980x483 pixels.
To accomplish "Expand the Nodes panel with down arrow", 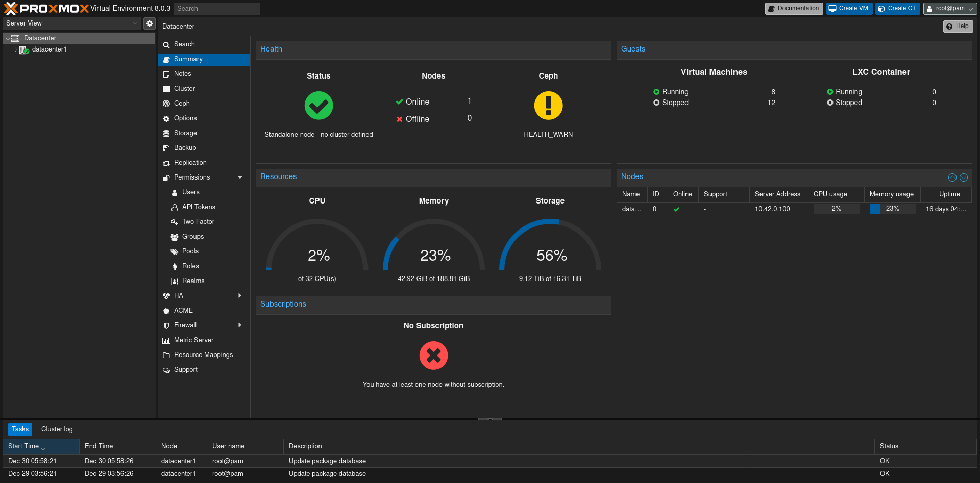I will tap(964, 177).
